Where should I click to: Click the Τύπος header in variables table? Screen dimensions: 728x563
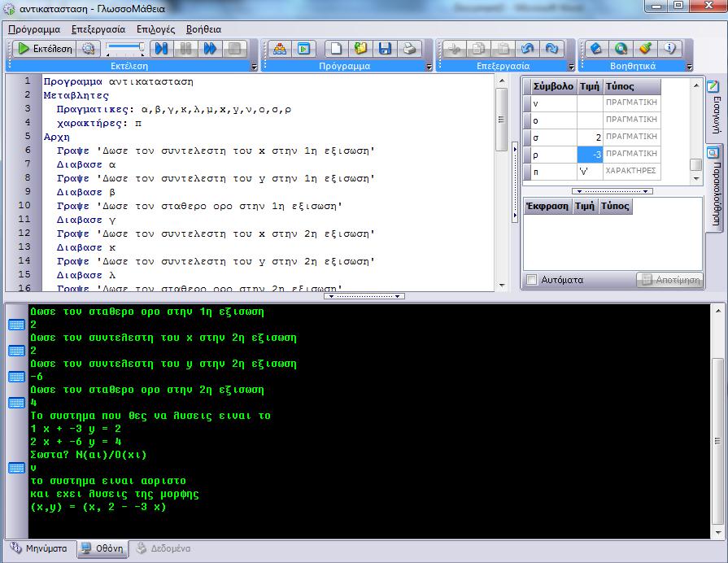[x=632, y=86]
